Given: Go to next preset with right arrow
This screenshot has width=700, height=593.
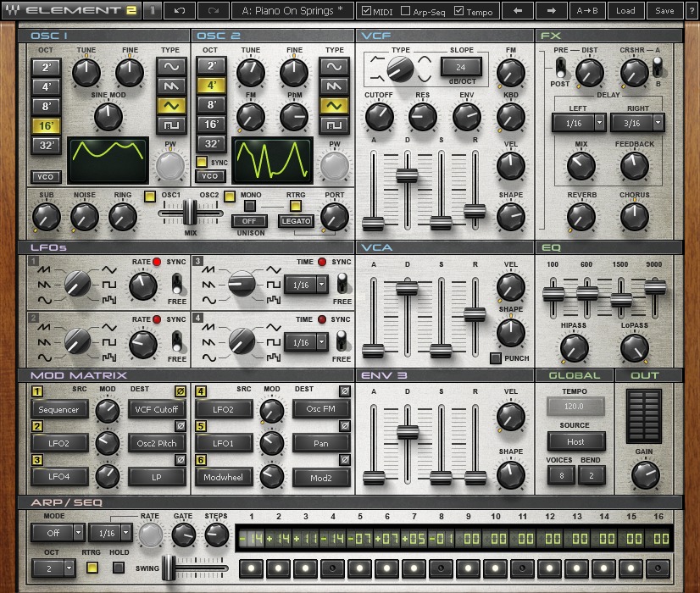Looking at the screenshot, I should 552,11.
